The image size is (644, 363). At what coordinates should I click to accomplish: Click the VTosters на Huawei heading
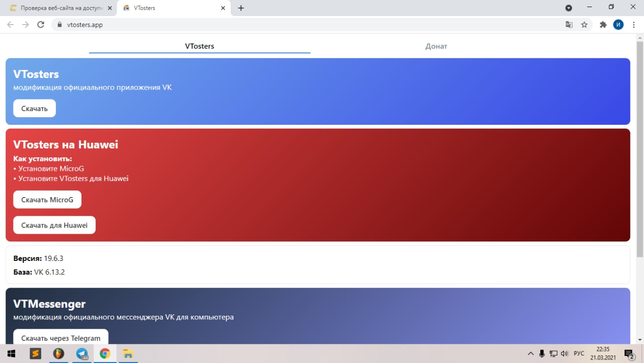click(66, 145)
